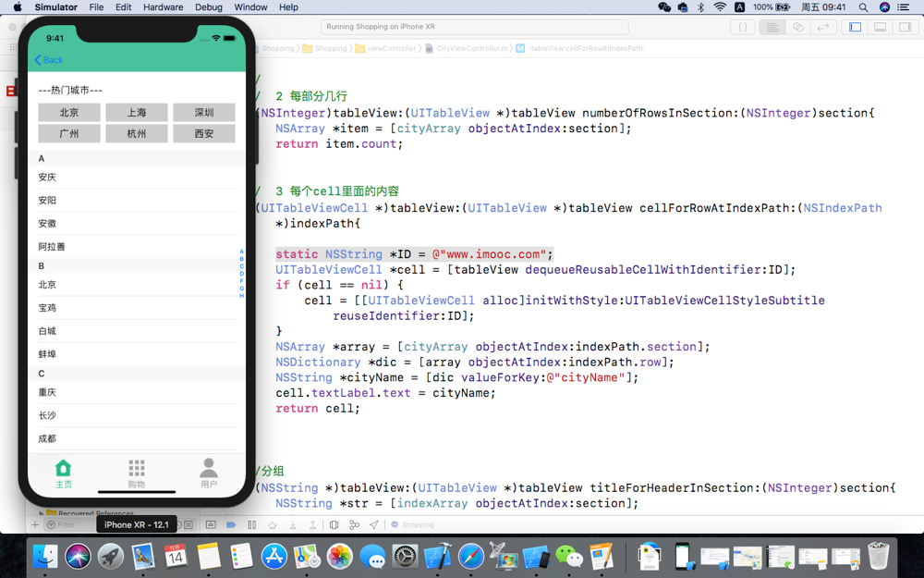The height and width of the screenshot is (578, 924).
Task: Select the 宝鸡 city row
Action: (137, 308)
